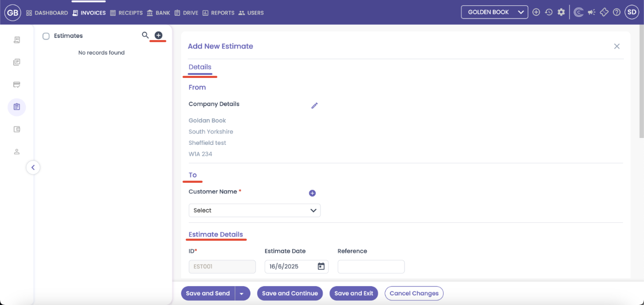Open the history clock icon

point(549,12)
